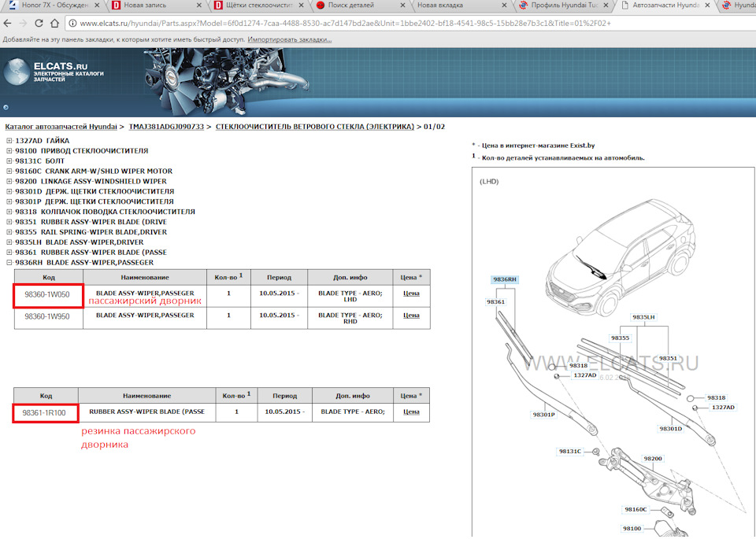756x539 pixels.
Task: Click the engine banner image
Action: [x=227, y=80]
